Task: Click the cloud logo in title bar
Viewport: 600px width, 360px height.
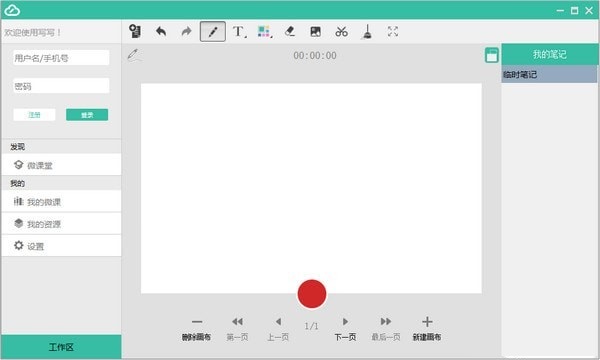Action: pos(12,10)
